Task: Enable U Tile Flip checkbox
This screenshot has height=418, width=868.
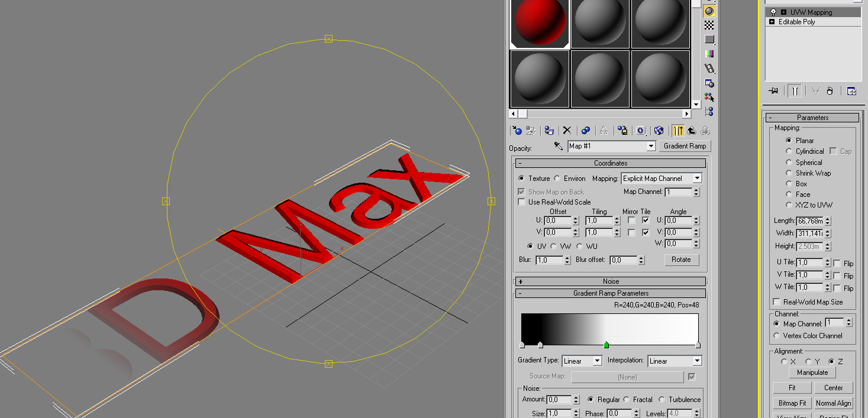Action: pos(837,263)
